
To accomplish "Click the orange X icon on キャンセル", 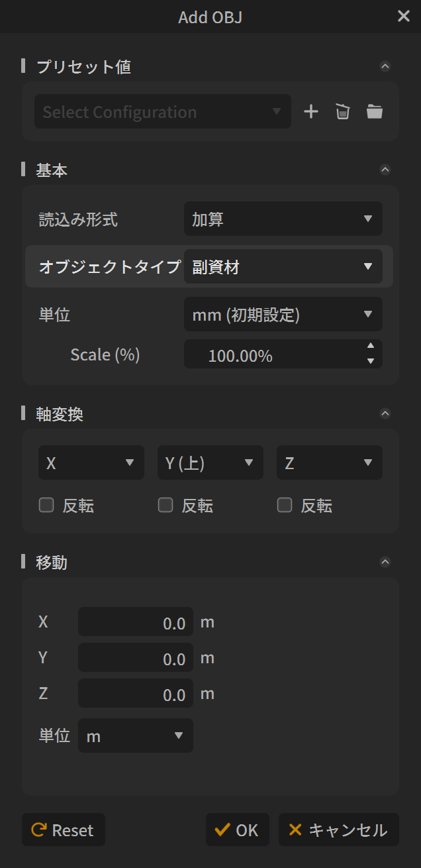I will 295,830.
